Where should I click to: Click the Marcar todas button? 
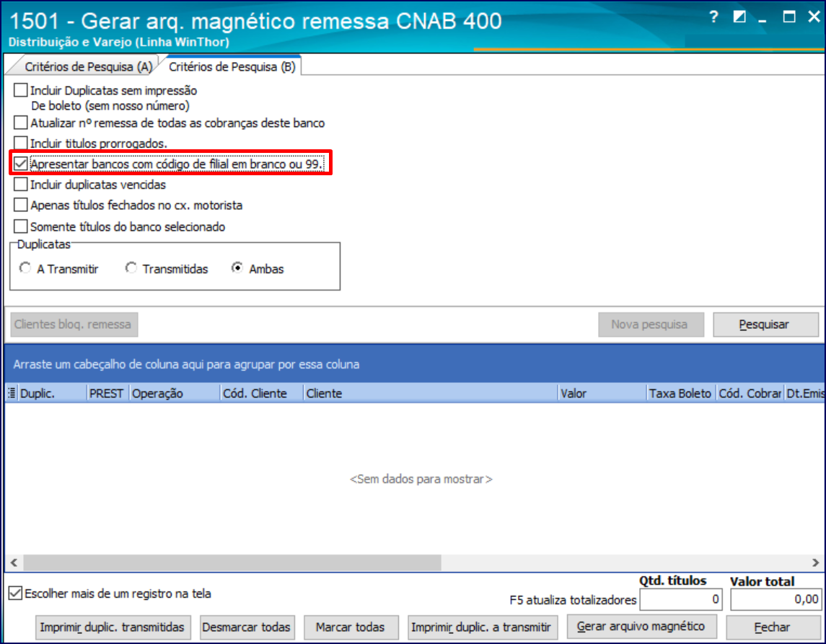click(x=351, y=627)
